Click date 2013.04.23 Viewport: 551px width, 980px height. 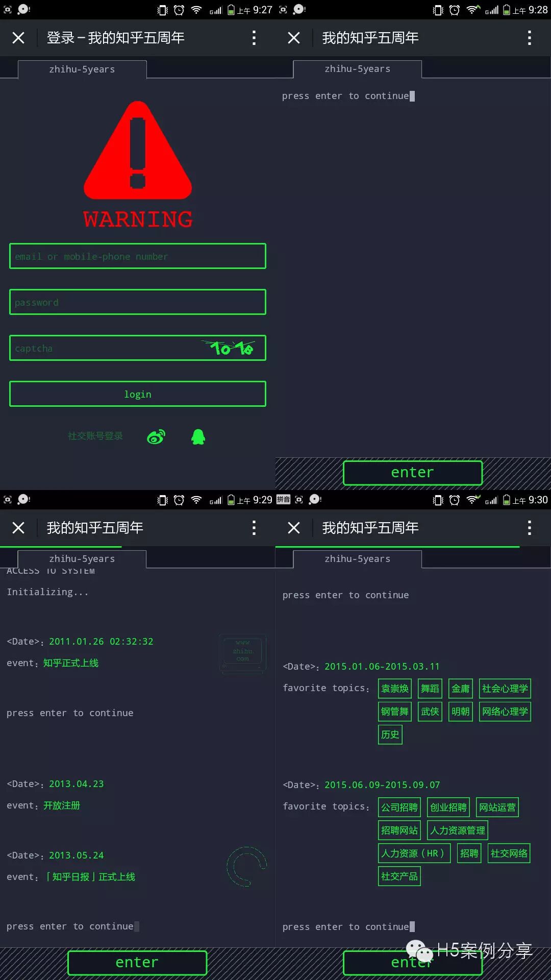(x=77, y=784)
